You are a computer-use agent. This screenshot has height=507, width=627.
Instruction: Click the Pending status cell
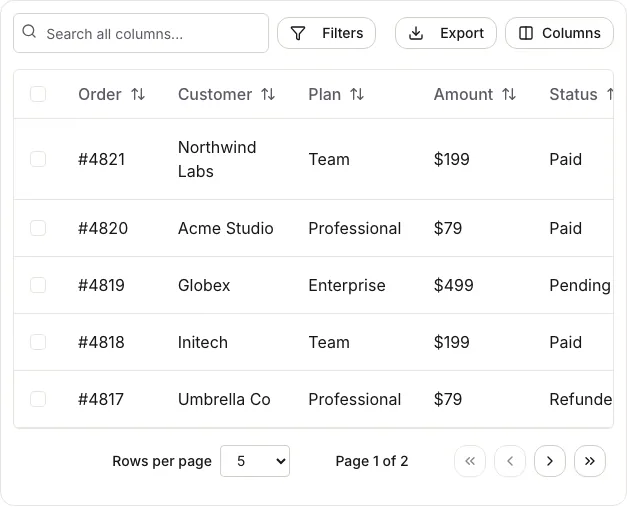coord(580,285)
